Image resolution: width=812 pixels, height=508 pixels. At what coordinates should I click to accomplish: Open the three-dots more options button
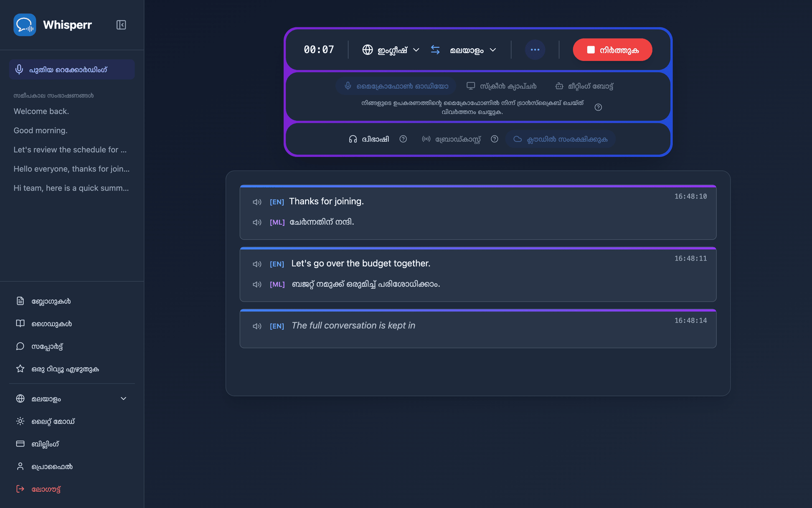[x=535, y=50]
